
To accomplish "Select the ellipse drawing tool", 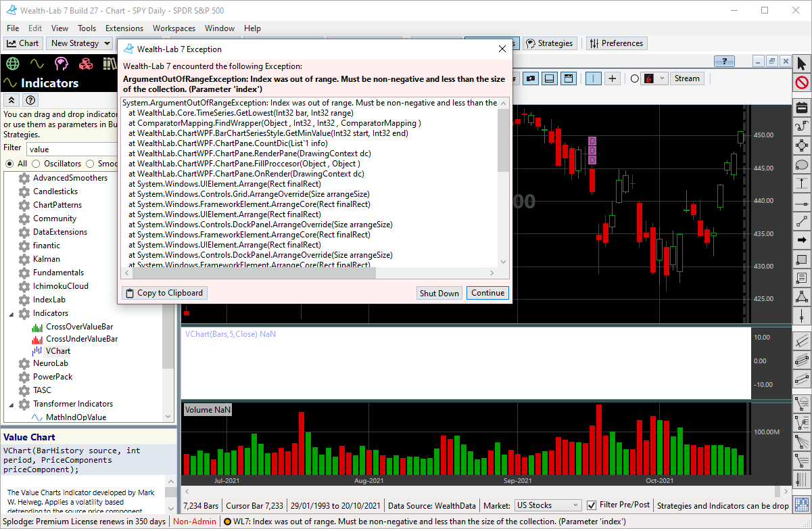I will (802, 164).
